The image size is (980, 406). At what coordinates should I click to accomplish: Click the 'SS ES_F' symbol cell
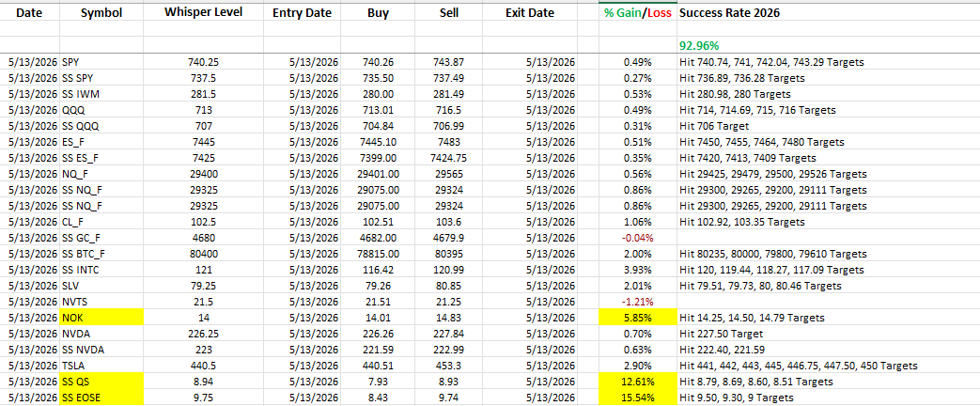pyautogui.click(x=101, y=158)
